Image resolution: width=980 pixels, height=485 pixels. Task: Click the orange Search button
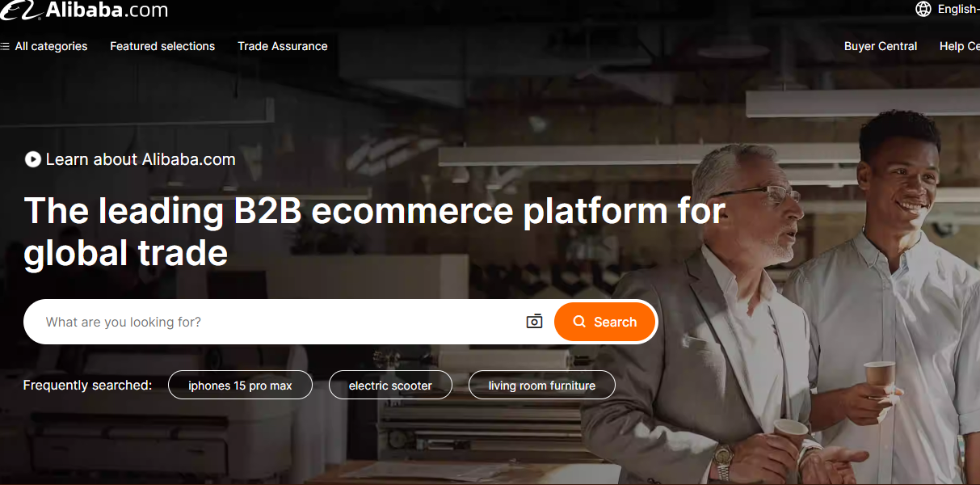click(x=605, y=322)
